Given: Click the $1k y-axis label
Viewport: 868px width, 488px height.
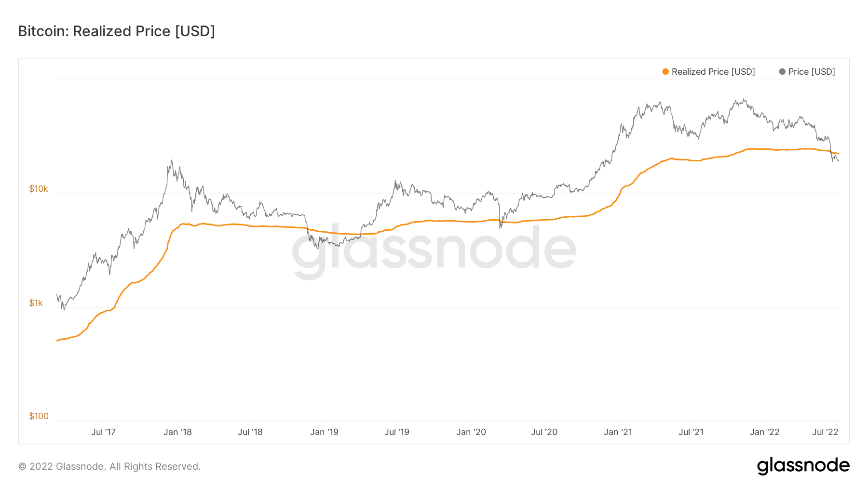Looking at the screenshot, I should (x=36, y=303).
